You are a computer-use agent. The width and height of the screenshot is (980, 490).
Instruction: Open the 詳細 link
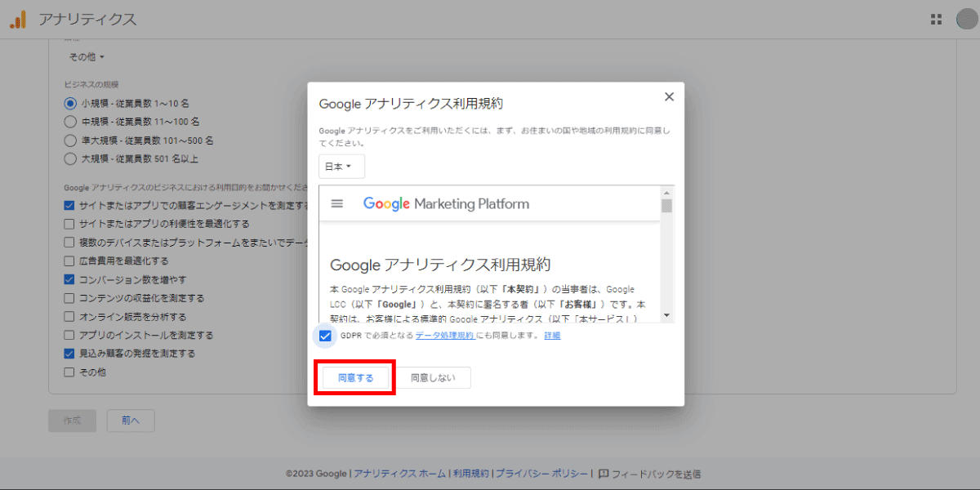[552, 336]
